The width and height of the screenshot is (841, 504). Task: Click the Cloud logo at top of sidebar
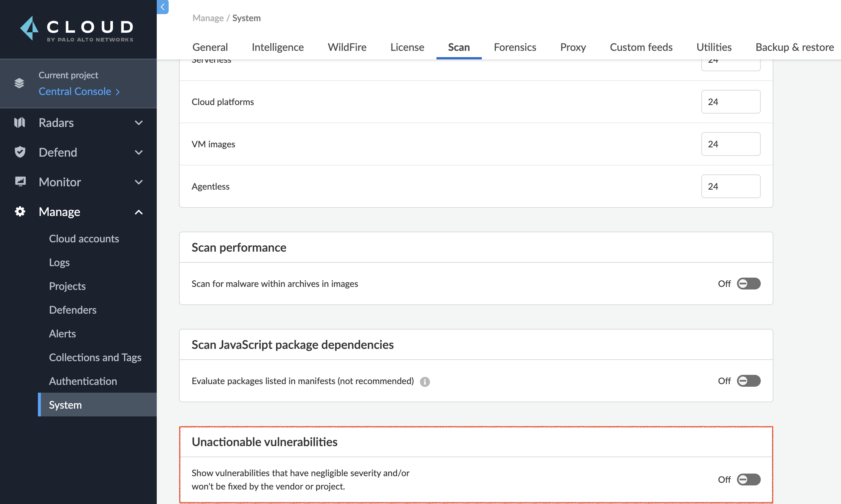[77, 29]
